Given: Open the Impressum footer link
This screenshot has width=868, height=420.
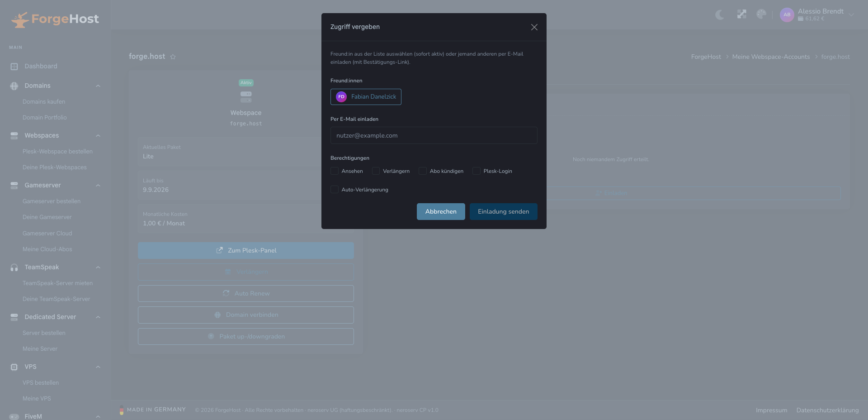Looking at the screenshot, I should 771,410.
